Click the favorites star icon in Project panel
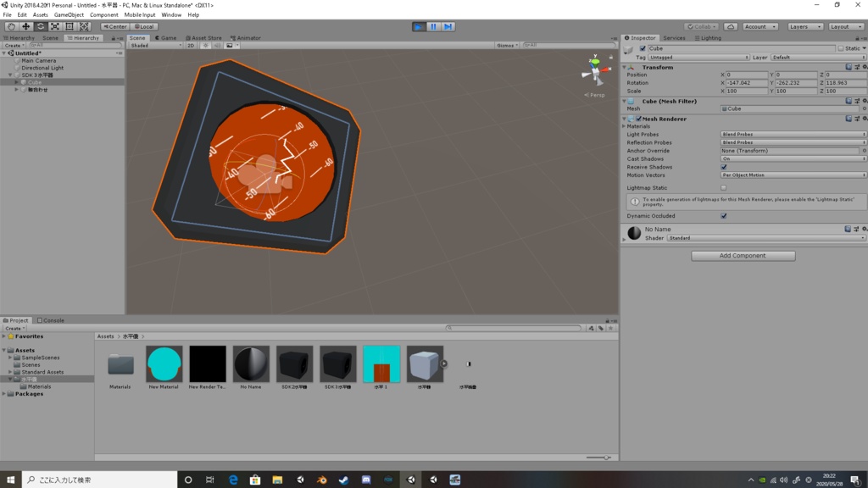The image size is (868, 488). pyautogui.click(x=610, y=328)
